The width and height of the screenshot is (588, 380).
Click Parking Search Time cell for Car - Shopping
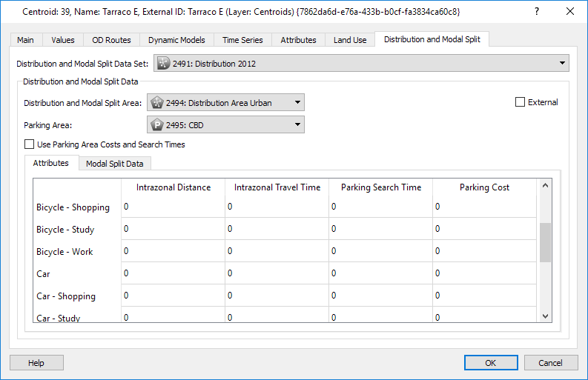coord(381,296)
